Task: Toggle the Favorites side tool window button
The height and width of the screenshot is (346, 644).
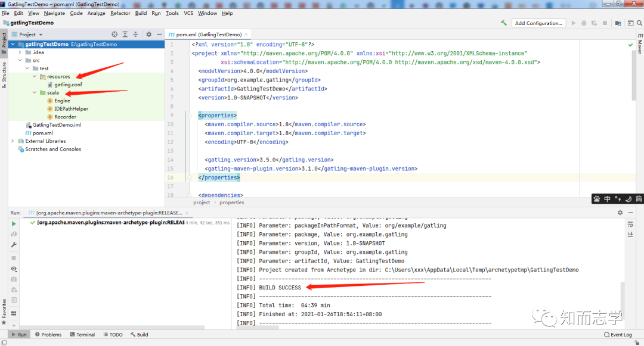Action: click(x=4, y=311)
